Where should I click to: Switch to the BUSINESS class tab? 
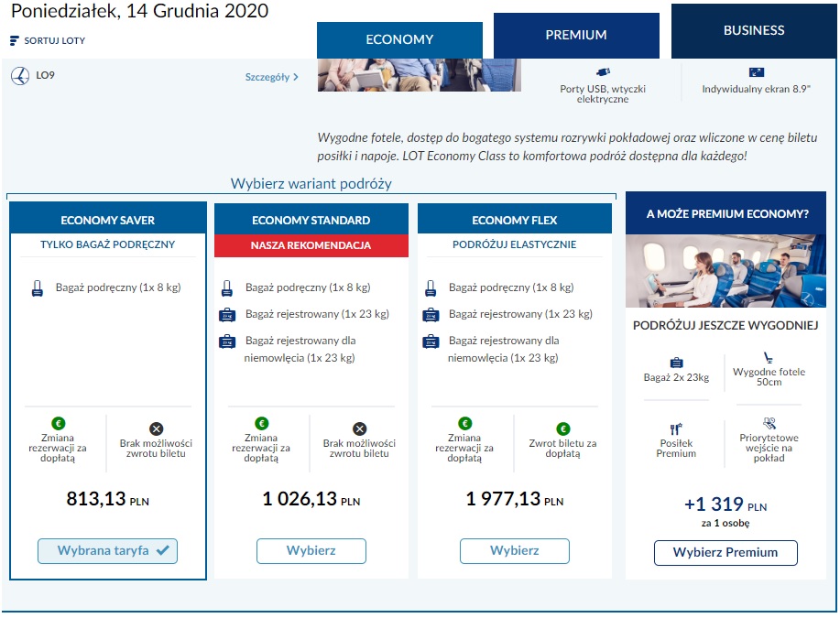(754, 30)
